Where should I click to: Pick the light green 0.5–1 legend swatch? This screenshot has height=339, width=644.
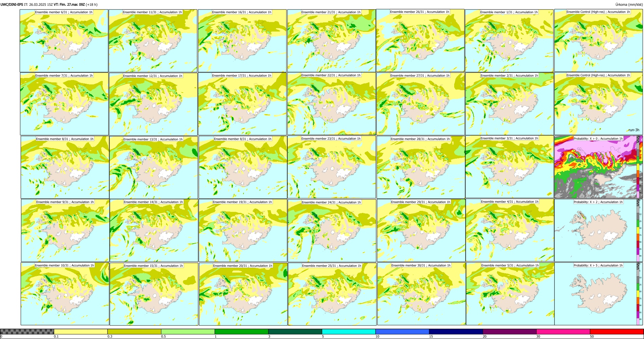[x=188, y=332]
